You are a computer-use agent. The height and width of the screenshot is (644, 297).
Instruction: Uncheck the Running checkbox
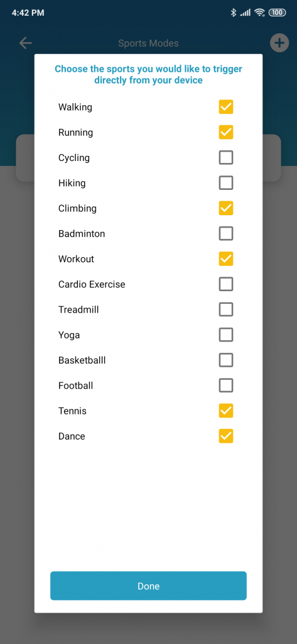(x=226, y=132)
